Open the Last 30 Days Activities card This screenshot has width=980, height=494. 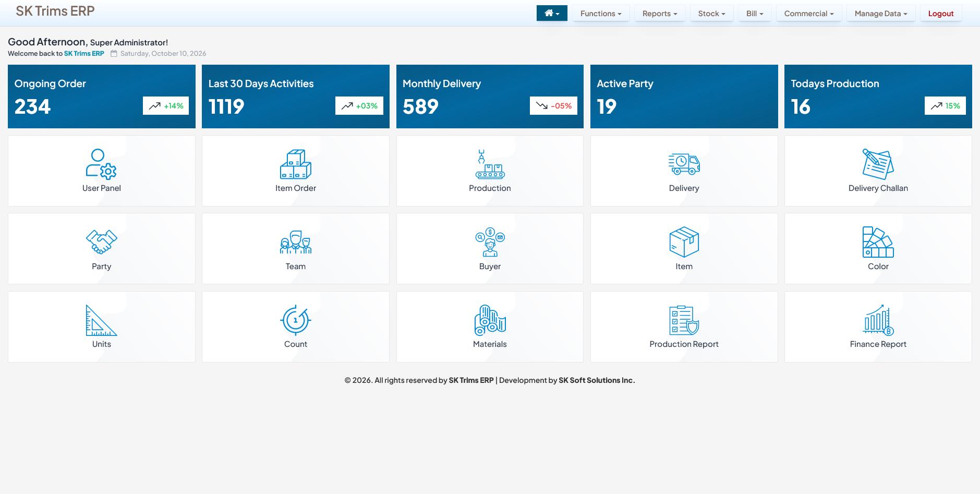tap(296, 97)
